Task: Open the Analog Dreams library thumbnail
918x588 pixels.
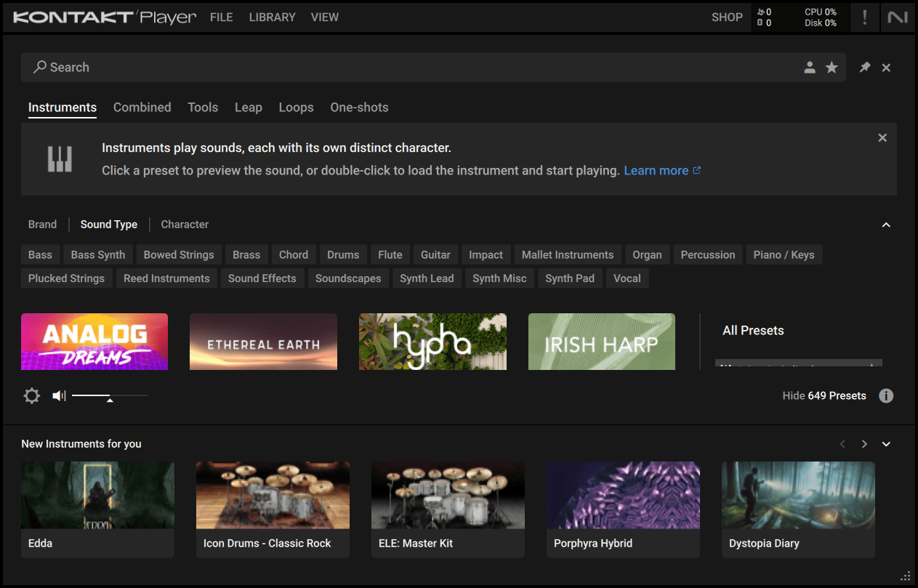Action: (x=94, y=342)
